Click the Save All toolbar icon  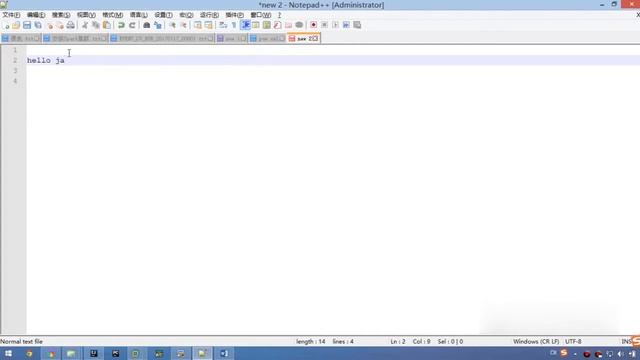[x=38, y=25]
